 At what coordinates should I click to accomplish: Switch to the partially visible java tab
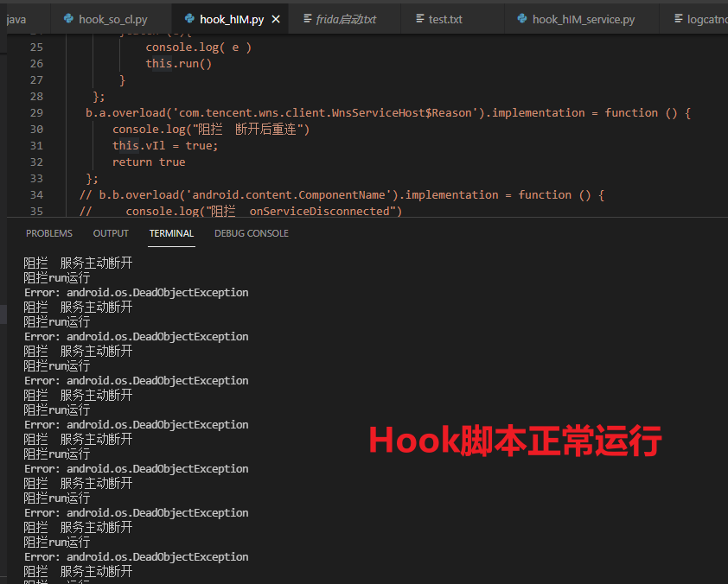(16, 19)
